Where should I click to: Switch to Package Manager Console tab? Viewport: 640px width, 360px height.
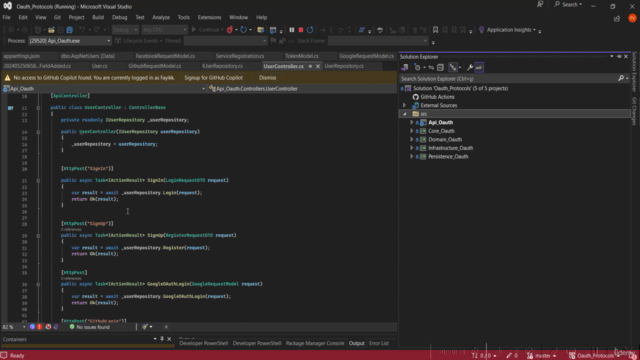(x=315, y=343)
